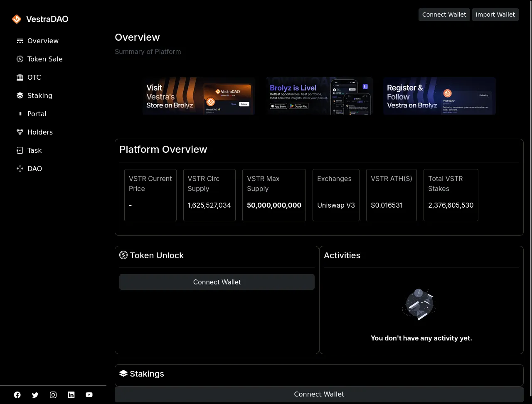Screen dimensions: 532x404
Task: Click the Uniswap V3 exchange value
Action: pos(336,205)
